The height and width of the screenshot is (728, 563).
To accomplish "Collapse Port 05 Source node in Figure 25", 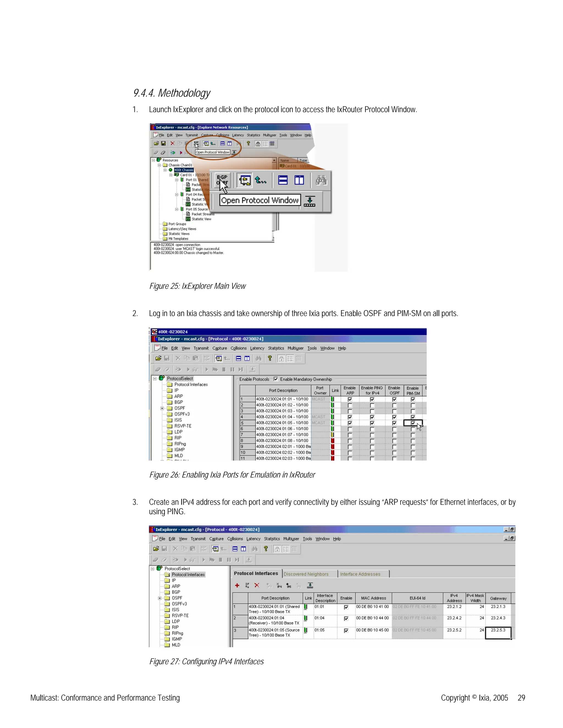I will tap(177, 209).
